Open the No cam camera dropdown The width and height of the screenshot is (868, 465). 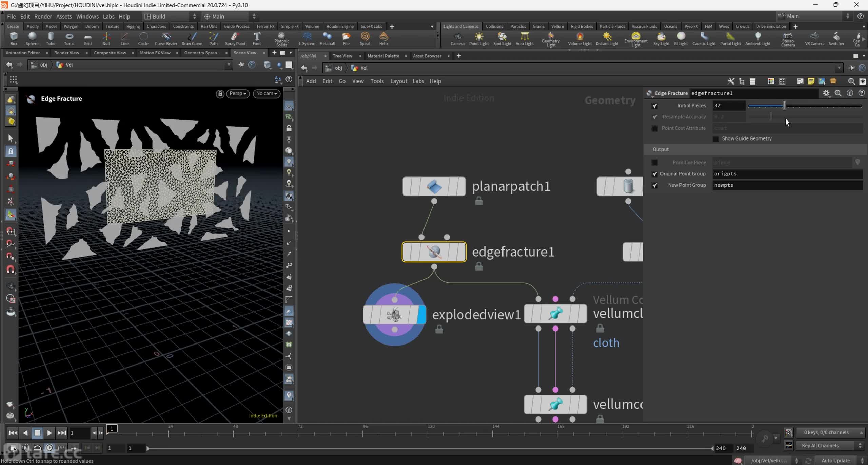[267, 93]
